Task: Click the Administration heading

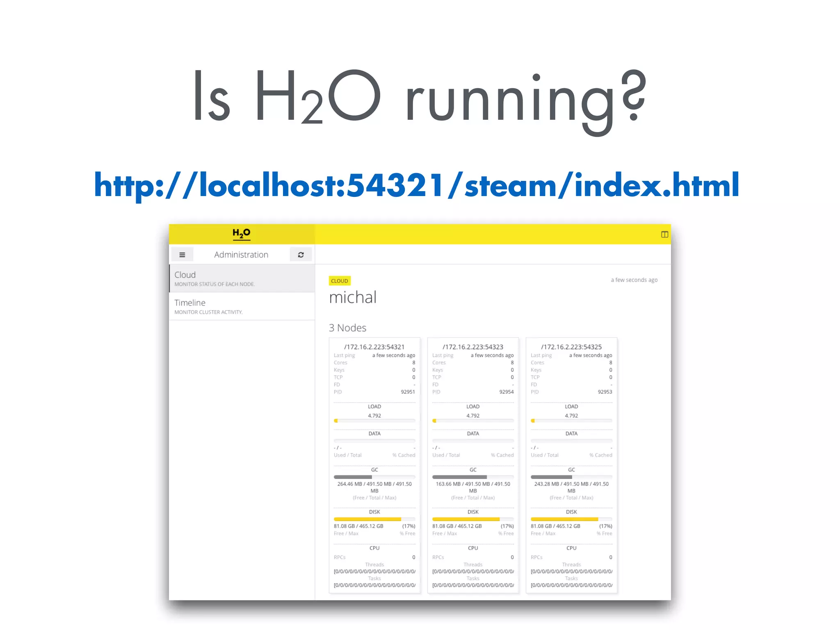Action: pyautogui.click(x=241, y=255)
